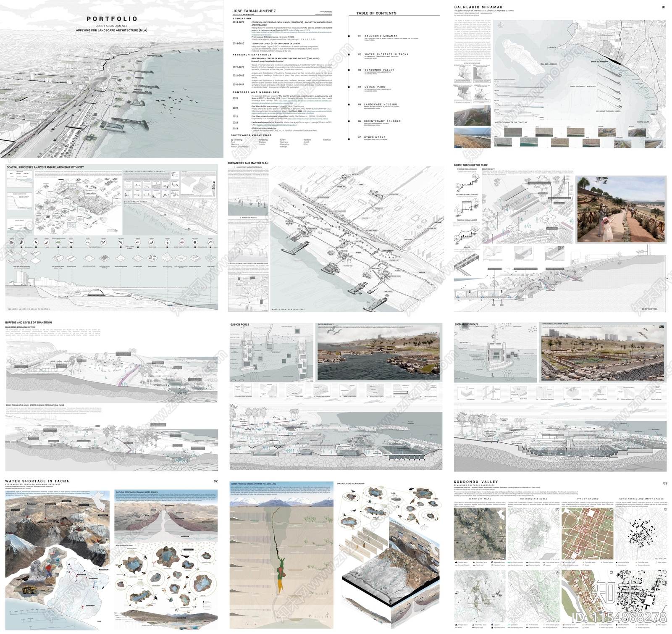Image resolution: width=672 pixels, height=634 pixels.
Task: Click the SONDONDO VALLEY project heading
Action: coord(476,482)
